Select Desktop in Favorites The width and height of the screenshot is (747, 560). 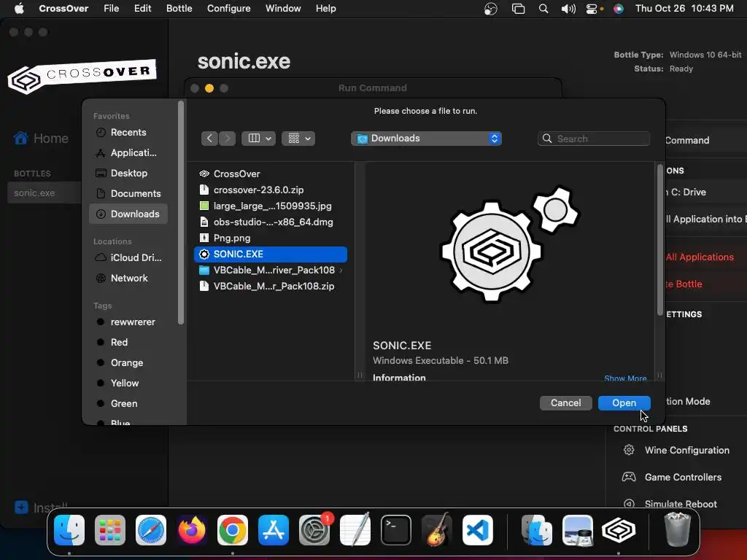pyautogui.click(x=128, y=174)
